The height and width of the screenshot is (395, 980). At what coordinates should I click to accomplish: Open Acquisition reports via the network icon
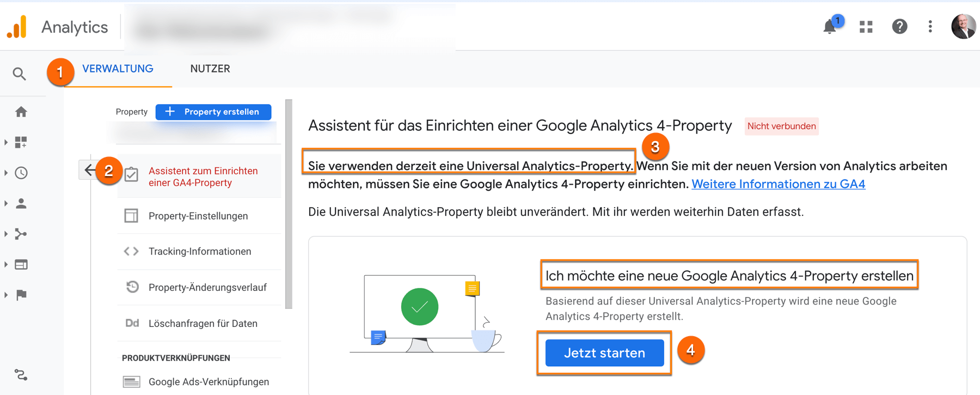21,234
